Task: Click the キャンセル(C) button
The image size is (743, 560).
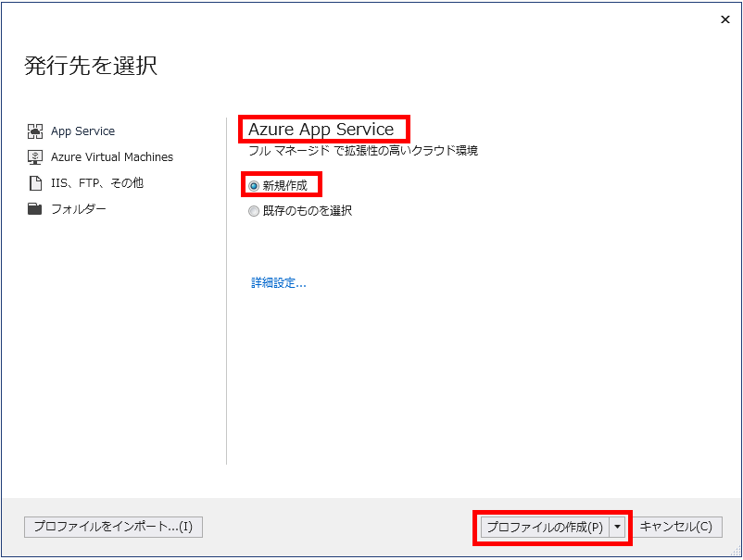Action: coord(676,527)
